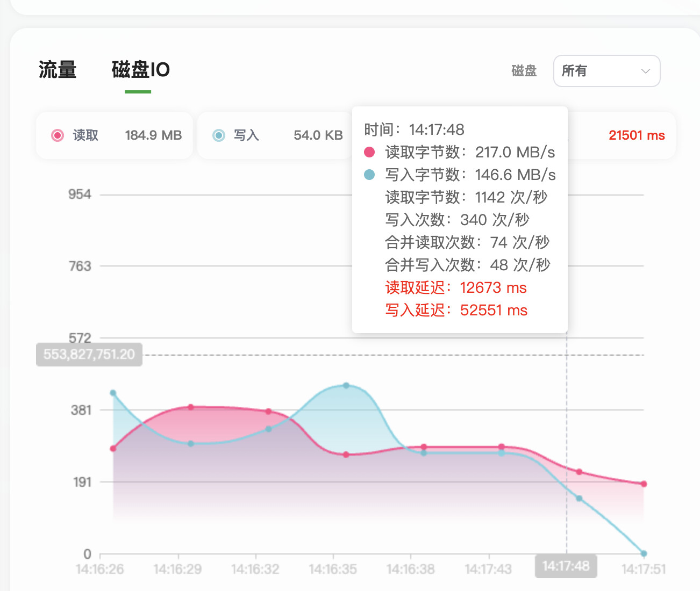Click the first blue point at 14:16:26
700x591 pixels.
(x=113, y=393)
